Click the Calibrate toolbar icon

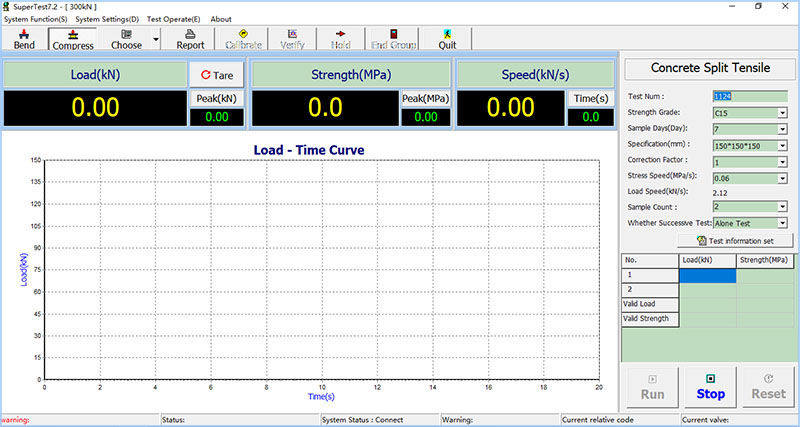coord(243,39)
